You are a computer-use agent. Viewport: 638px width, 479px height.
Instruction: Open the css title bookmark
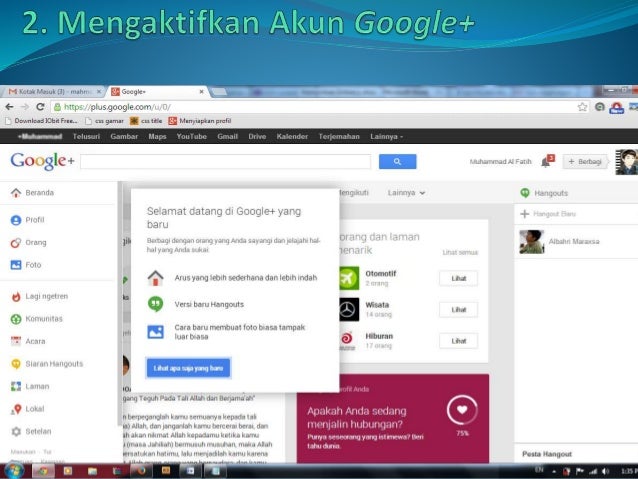(x=146, y=121)
